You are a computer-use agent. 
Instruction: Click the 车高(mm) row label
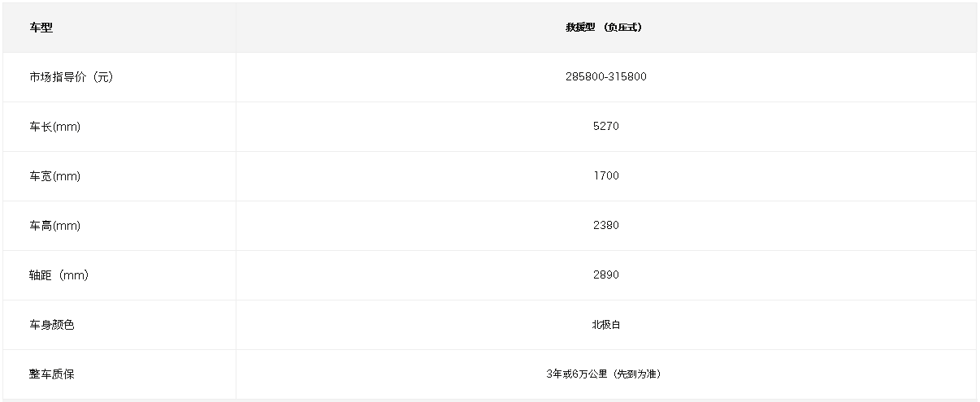(55, 226)
